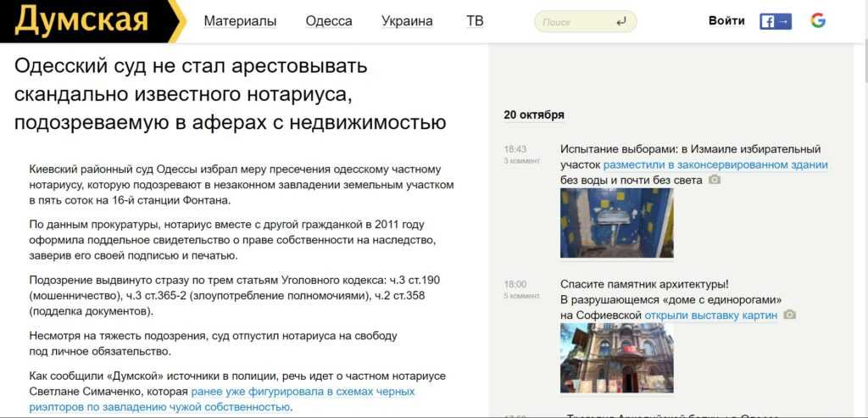Follow the 'открыли выставку картин' link
This screenshot has height=418, width=868.
pyautogui.click(x=710, y=315)
